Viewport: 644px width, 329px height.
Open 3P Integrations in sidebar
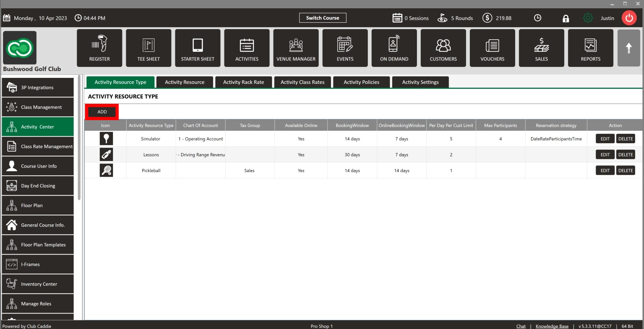38,87
